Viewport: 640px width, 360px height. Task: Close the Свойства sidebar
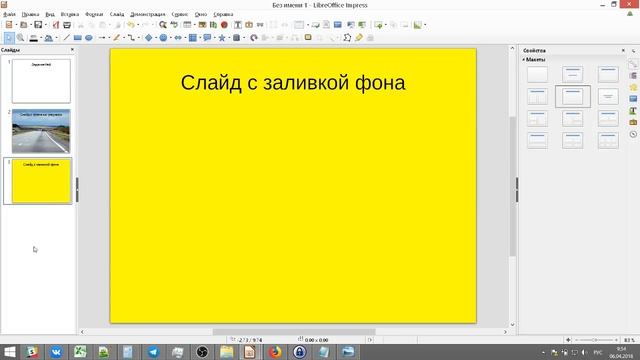click(623, 50)
